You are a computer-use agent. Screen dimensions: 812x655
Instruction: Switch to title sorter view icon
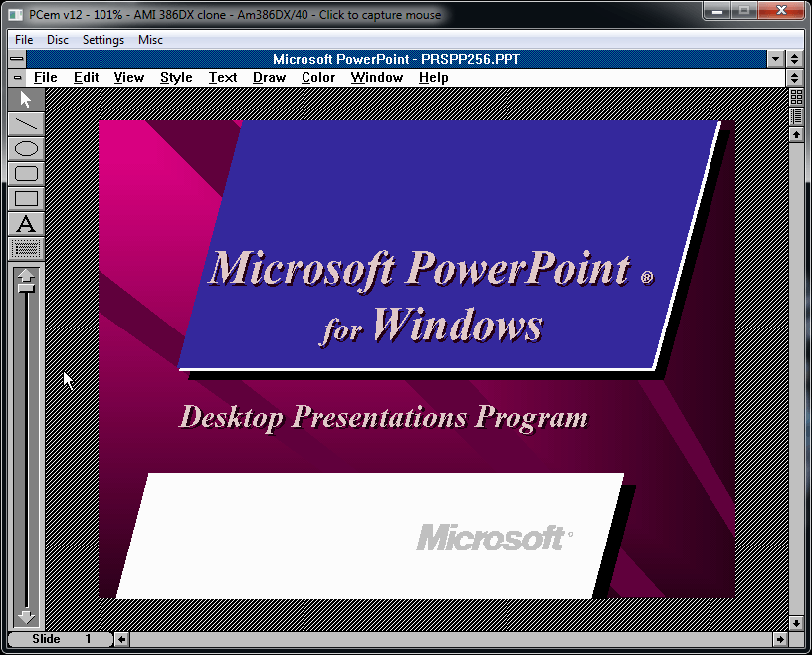pyautogui.click(x=796, y=115)
